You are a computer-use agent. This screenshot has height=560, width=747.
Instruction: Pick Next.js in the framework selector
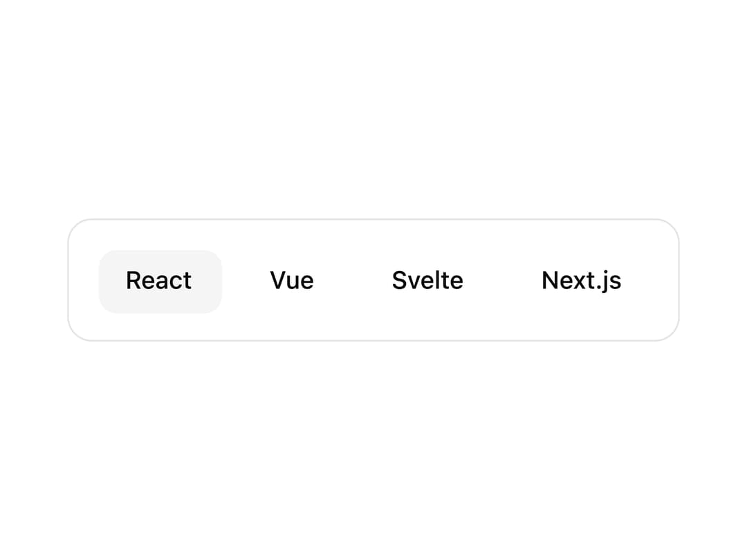[x=581, y=281]
